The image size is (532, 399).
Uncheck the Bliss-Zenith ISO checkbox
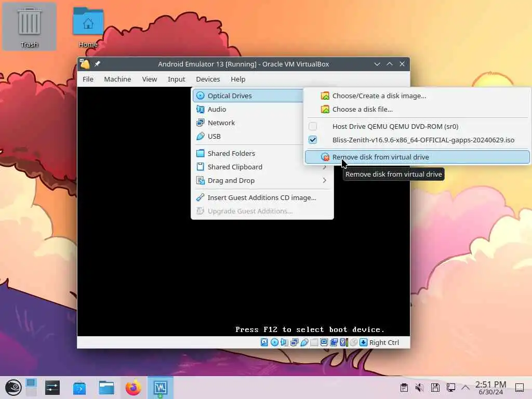[x=313, y=140]
